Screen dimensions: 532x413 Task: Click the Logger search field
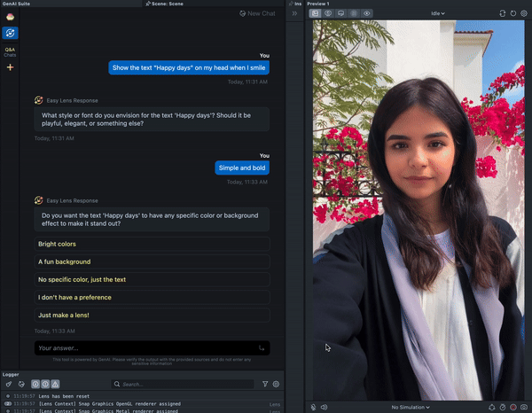point(186,384)
